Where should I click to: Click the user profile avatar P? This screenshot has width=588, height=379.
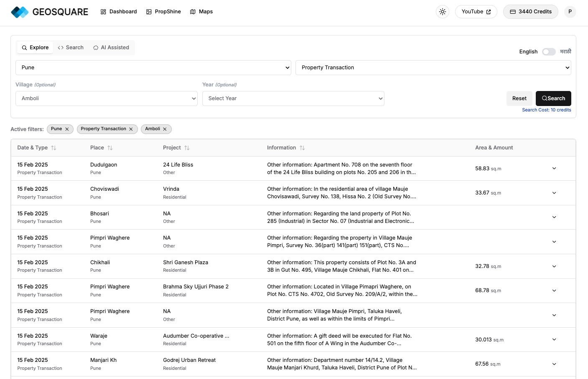(570, 12)
